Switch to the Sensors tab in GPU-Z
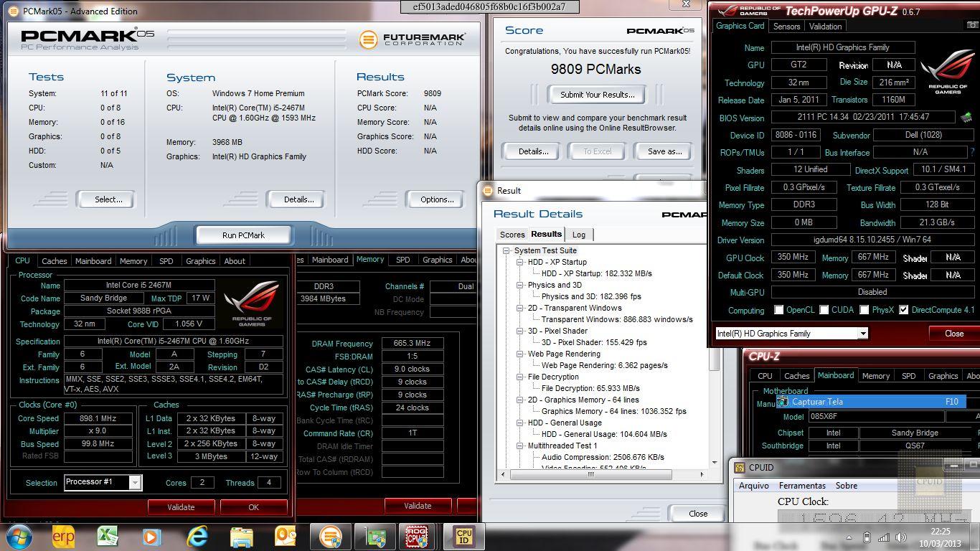 click(786, 26)
